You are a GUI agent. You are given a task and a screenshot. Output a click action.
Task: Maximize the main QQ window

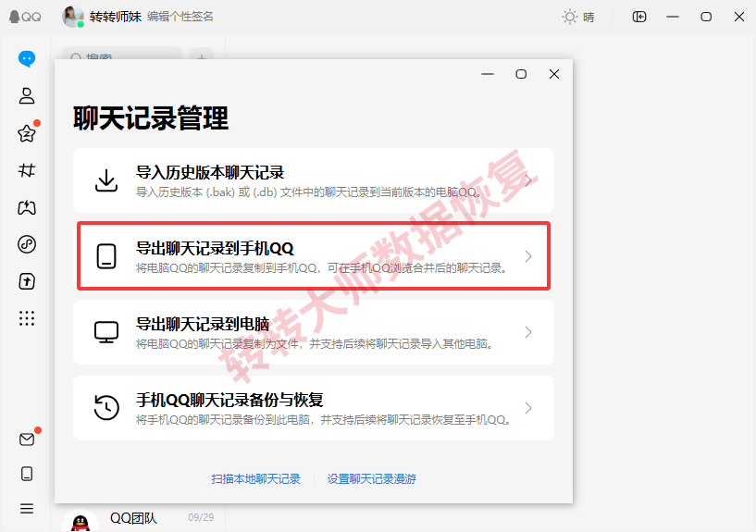pos(706,17)
